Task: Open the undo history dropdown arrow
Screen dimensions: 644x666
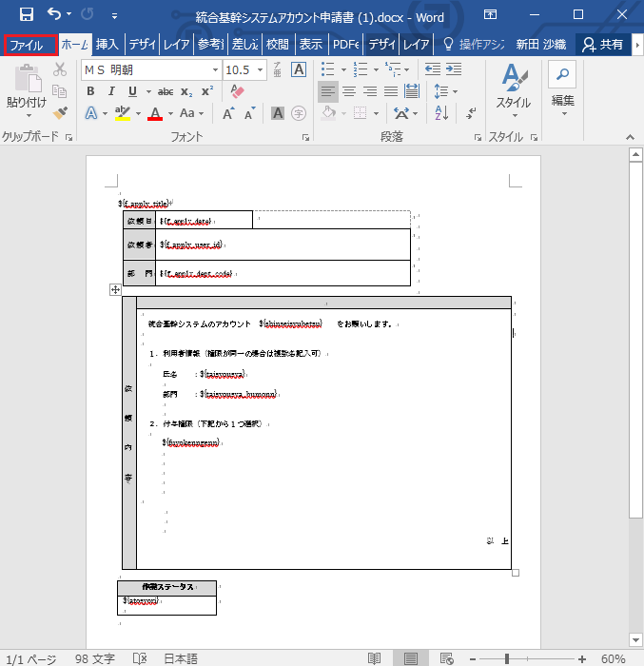Action: click(x=68, y=14)
